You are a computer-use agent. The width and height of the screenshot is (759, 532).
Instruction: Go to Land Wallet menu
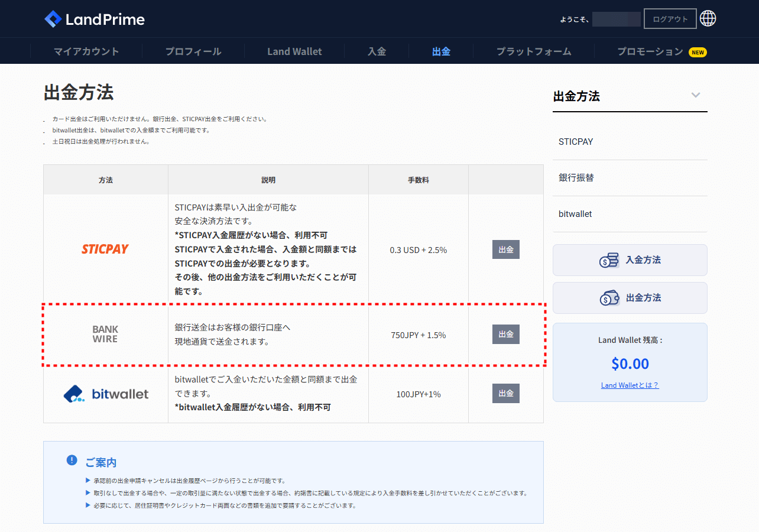click(x=294, y=51)
